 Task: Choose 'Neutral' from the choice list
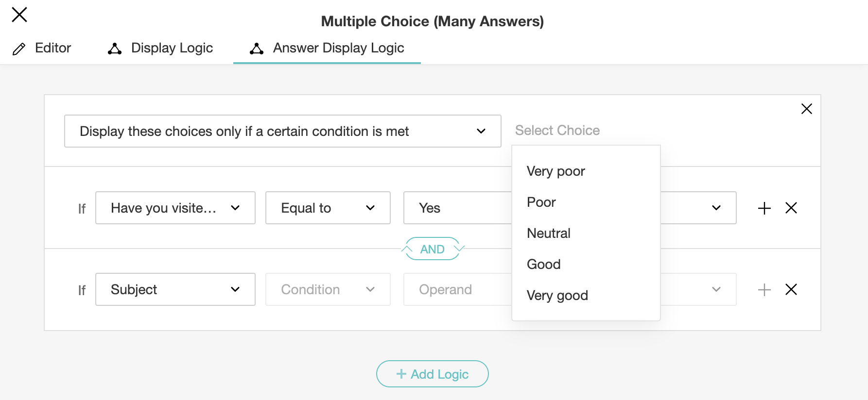(549, 233)
